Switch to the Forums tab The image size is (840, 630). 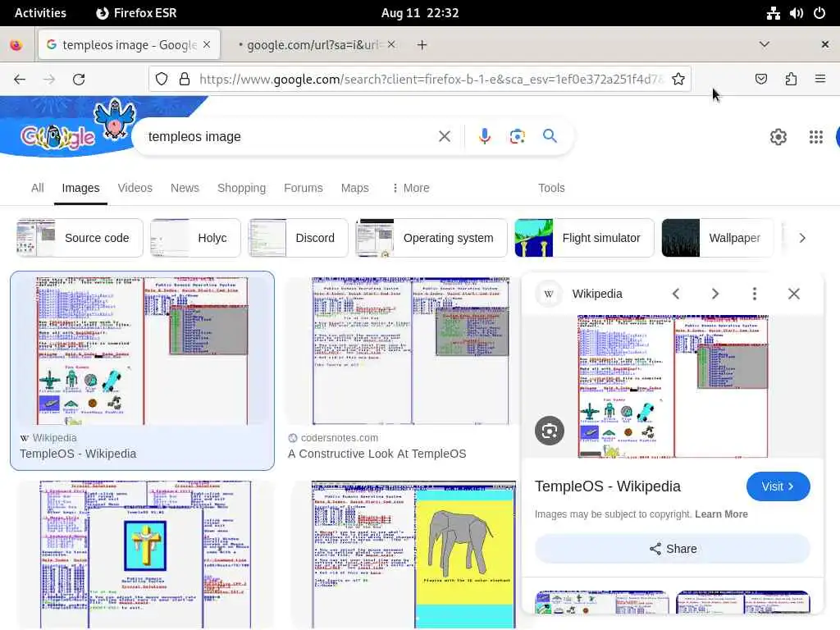click(x=304, y=188)
